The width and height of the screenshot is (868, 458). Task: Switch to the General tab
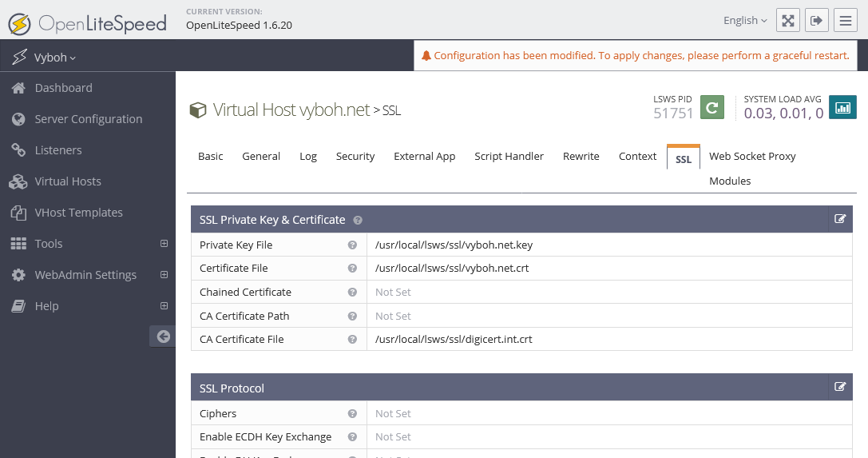[x=261, y=156]
